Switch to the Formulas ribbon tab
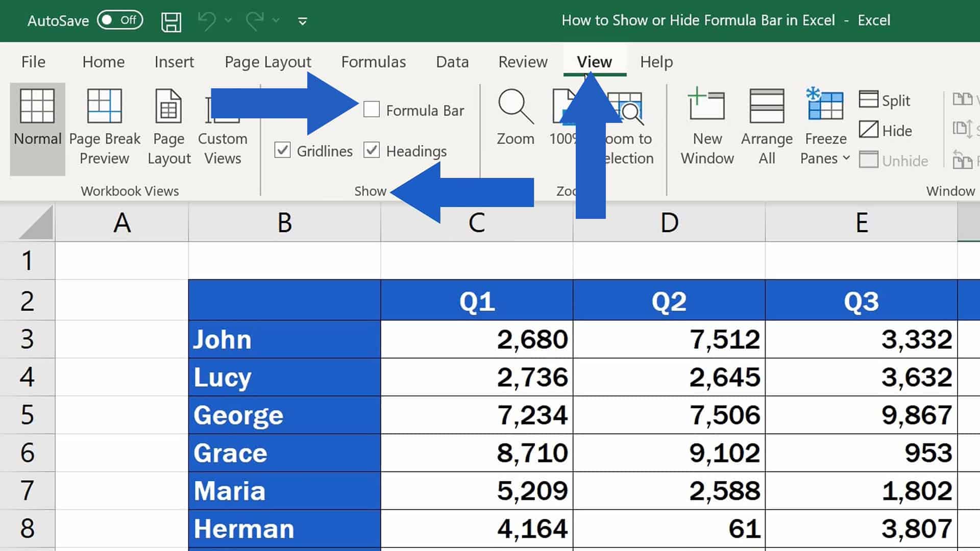Viewport: 980px width, 551px height. coord(373,61)
